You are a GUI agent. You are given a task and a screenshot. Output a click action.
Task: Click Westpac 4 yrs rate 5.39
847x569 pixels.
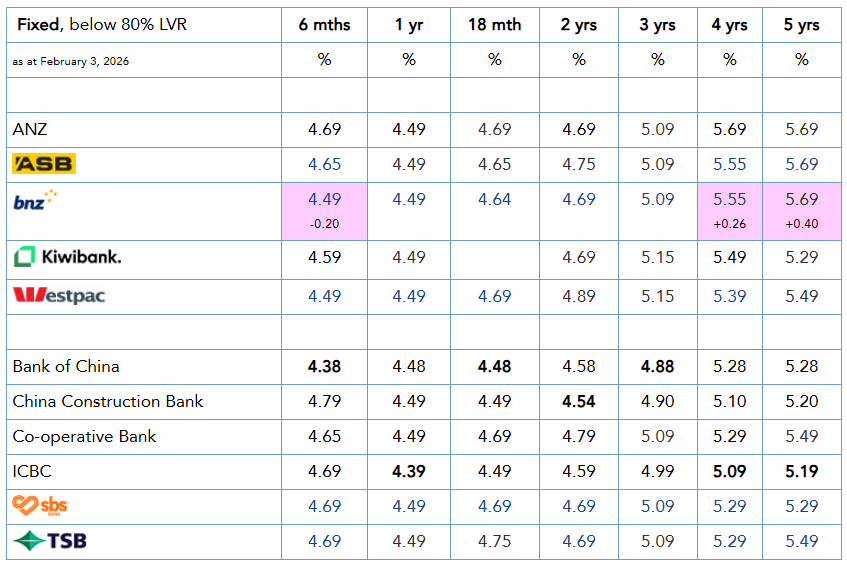pos(729,296)
